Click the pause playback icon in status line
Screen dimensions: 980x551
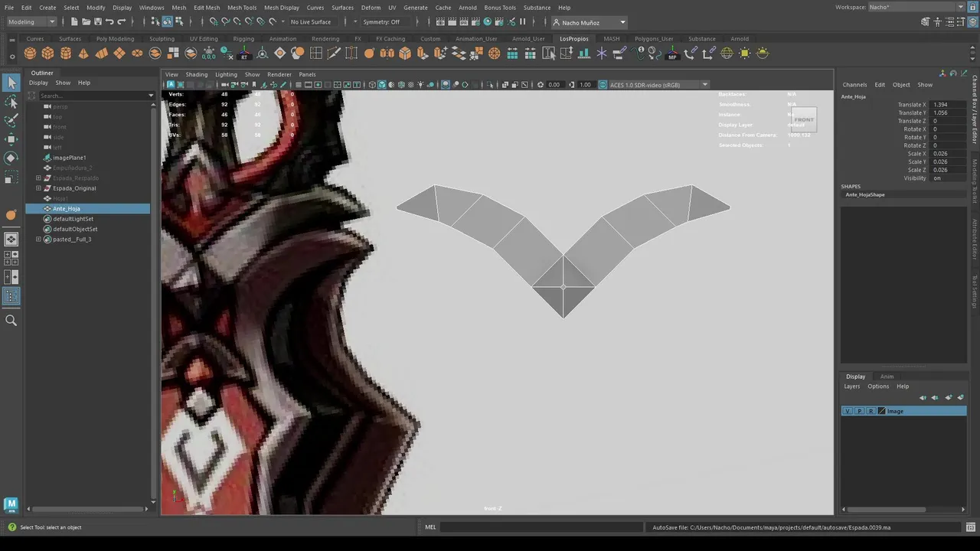click(523, 21)
